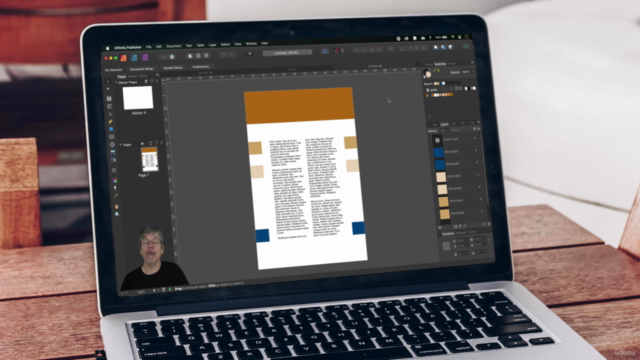Click the Document Setup button
Viewport: 640px width, 360px height.
142,69
